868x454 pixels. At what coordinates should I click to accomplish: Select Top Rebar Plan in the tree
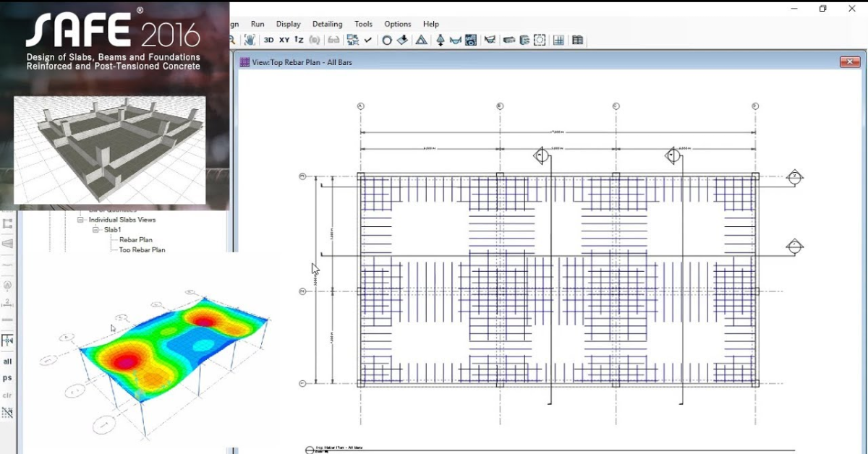(142, 249)
